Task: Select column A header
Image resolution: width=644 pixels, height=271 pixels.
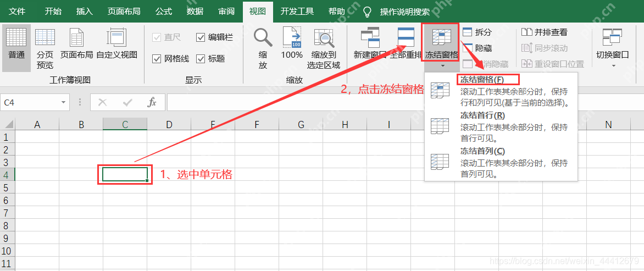Action: click(37, 124)
